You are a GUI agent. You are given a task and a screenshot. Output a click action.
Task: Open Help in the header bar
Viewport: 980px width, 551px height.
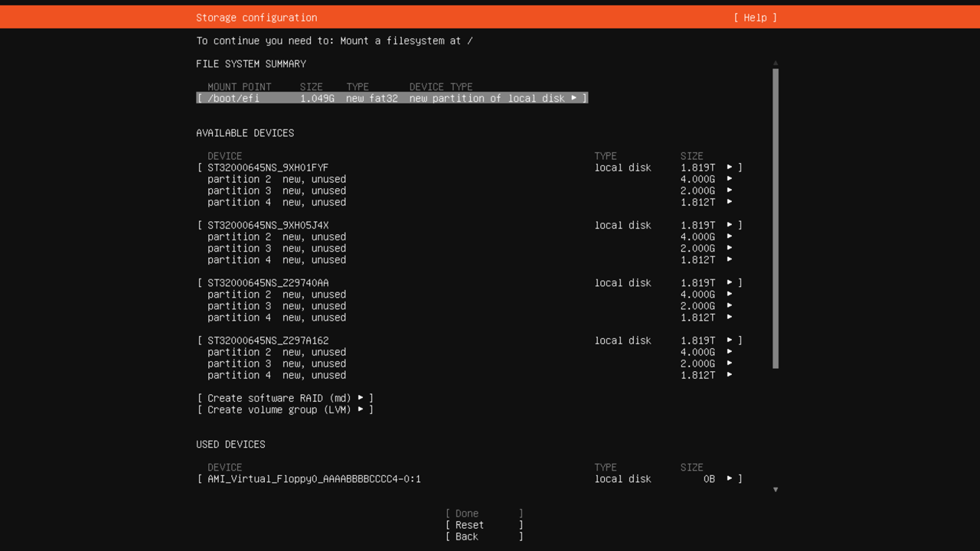(x=755, y=18)
